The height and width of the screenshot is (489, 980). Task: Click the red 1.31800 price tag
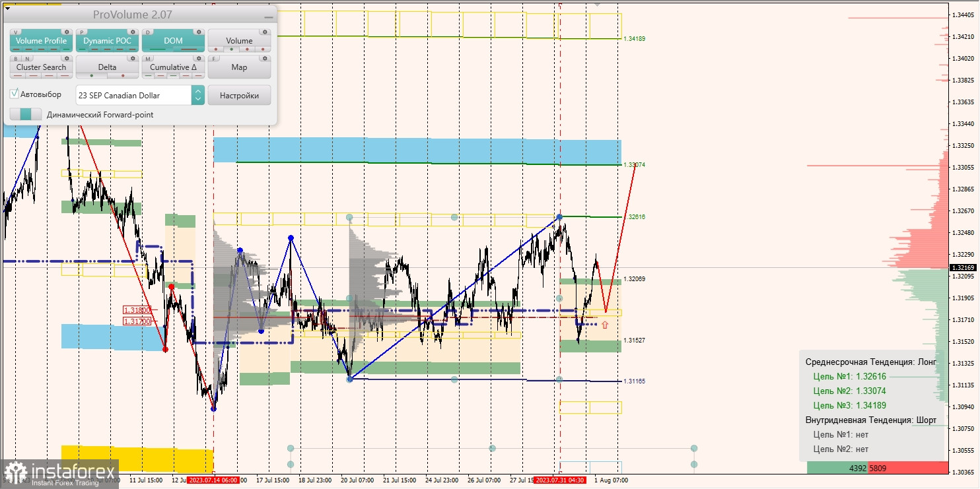click(137, 310)
